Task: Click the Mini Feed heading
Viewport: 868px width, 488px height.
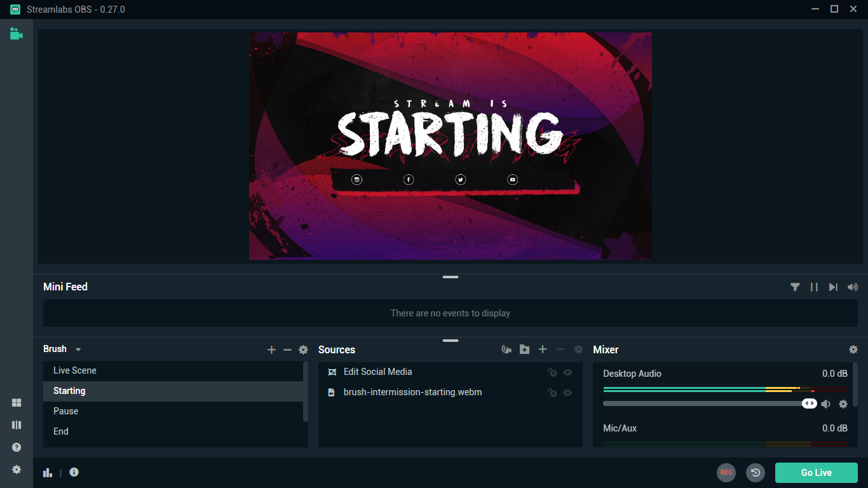Action: [65, 287]
